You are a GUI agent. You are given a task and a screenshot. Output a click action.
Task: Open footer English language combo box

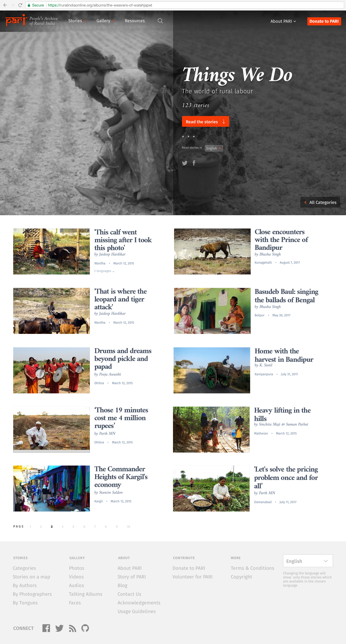308,561
